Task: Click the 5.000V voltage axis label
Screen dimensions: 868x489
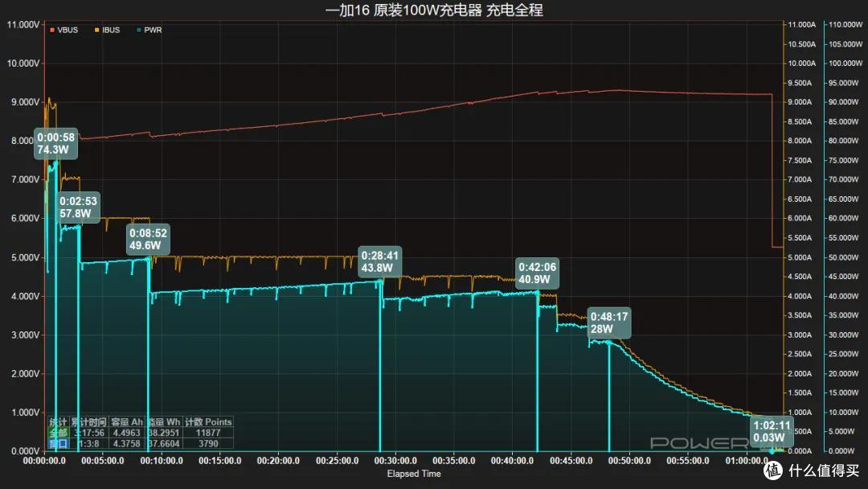Action: tap(26, 257)
